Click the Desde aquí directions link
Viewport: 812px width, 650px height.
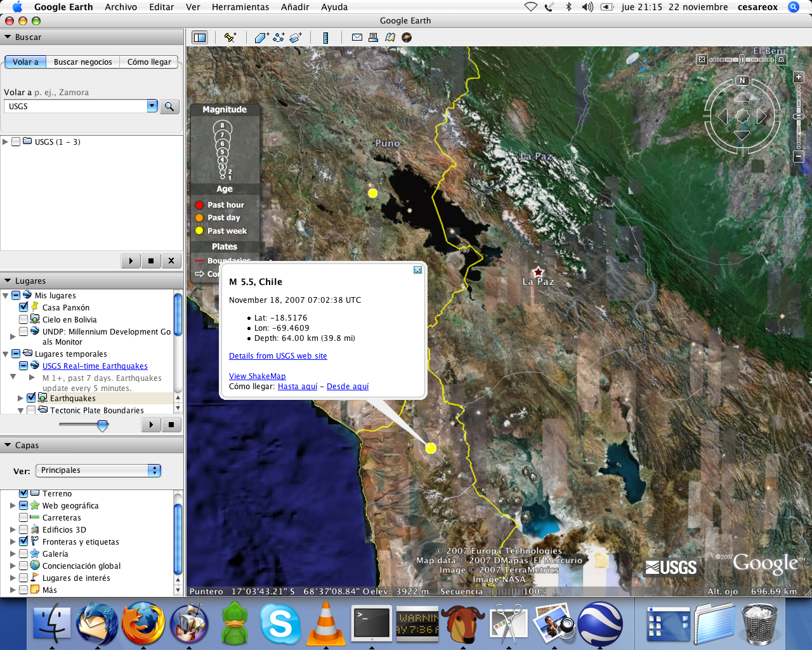(348, 387)
